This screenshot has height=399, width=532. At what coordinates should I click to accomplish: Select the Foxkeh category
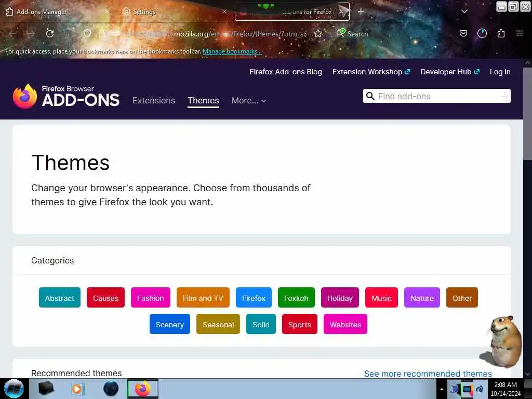[296, 298]
